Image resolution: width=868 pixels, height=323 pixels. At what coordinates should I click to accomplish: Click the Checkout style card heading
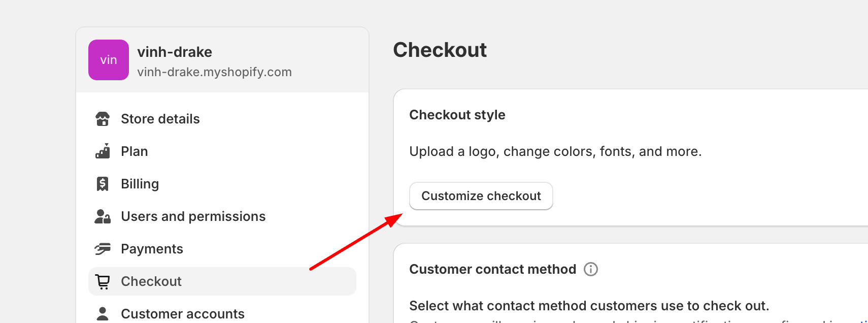457,115
